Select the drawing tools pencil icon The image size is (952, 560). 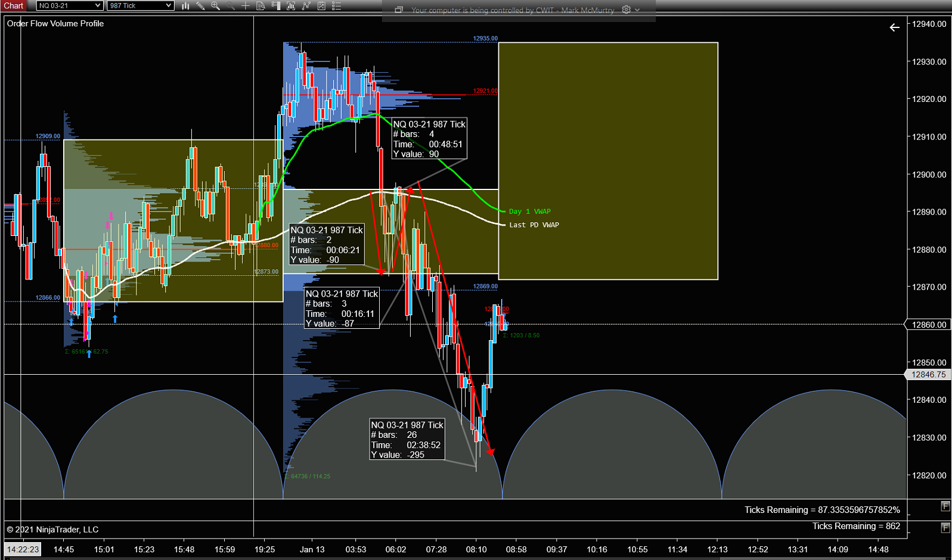201,6
